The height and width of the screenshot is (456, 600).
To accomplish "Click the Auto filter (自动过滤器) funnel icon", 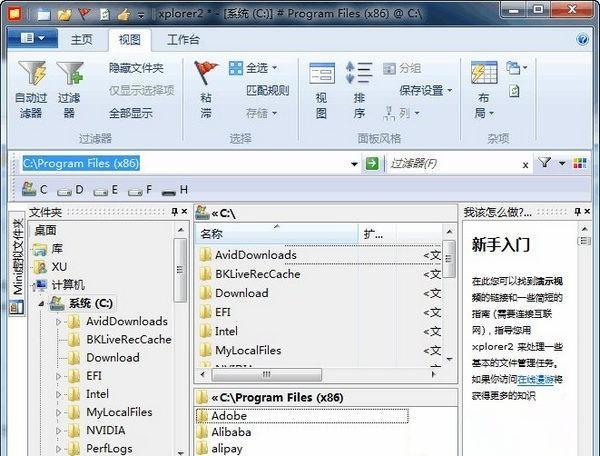I will coord(32,73).
